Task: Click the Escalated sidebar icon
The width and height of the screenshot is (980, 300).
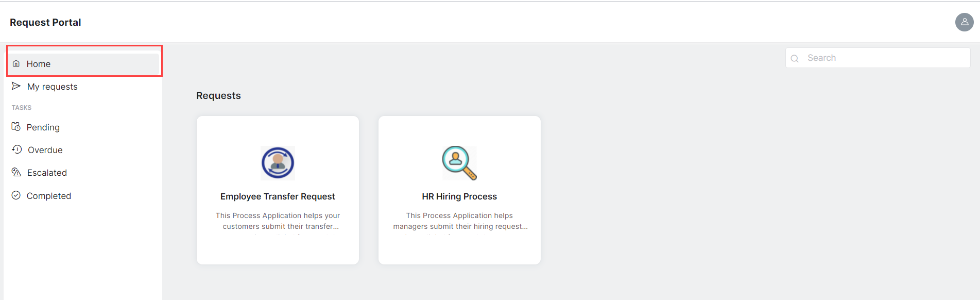Action: pyautogui.click(x=16, y=172)
